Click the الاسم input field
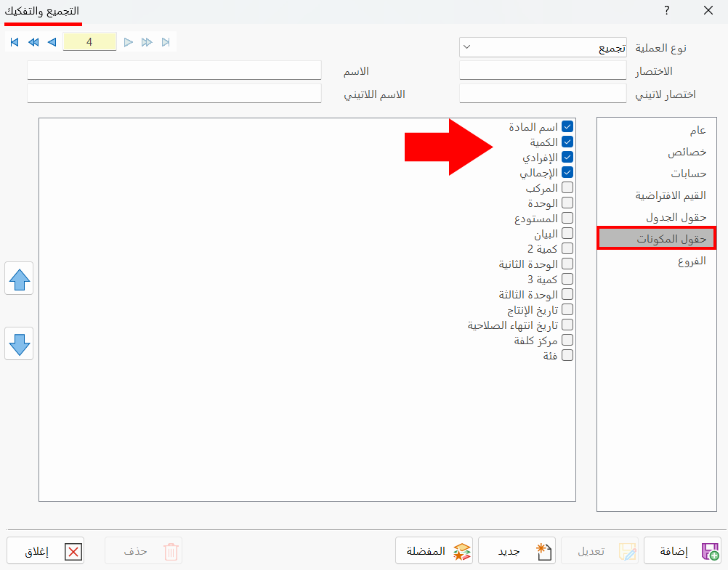Viewport: 728px width, 570px height. click(x=174, y=70)
